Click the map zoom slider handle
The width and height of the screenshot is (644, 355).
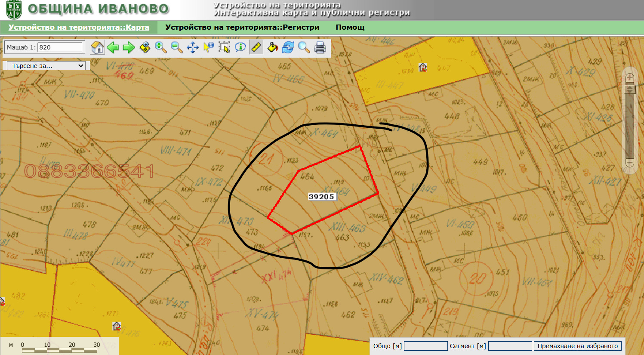[x=630, y=90]
